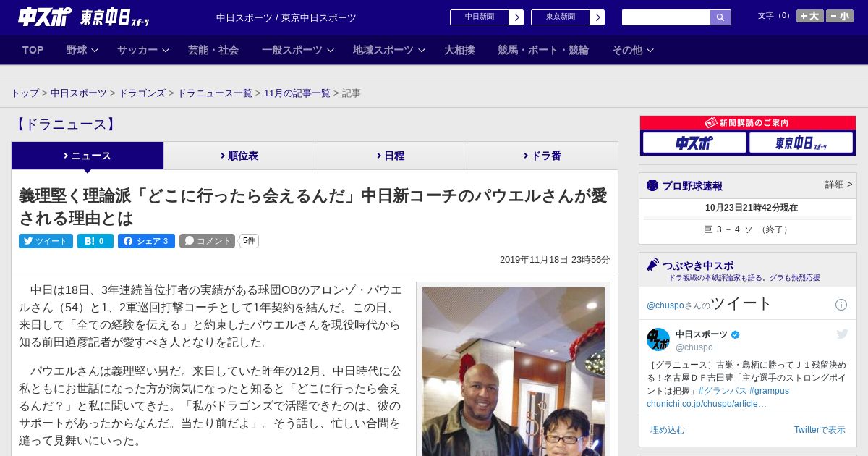Image resolution: width=868 pixels, height=456 pixels.
Task: Go to TOP in navigation bar
Action: [x=33, y=50]
